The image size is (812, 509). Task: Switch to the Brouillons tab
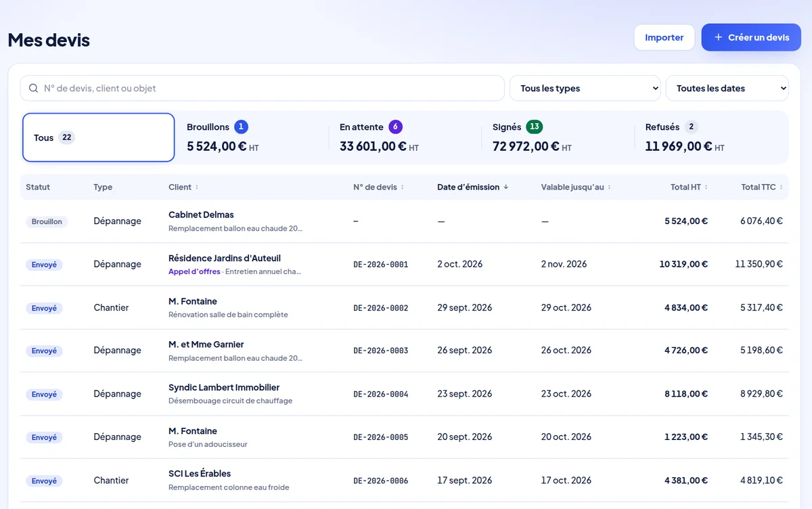pyautogui.click(x=252, y=137)
